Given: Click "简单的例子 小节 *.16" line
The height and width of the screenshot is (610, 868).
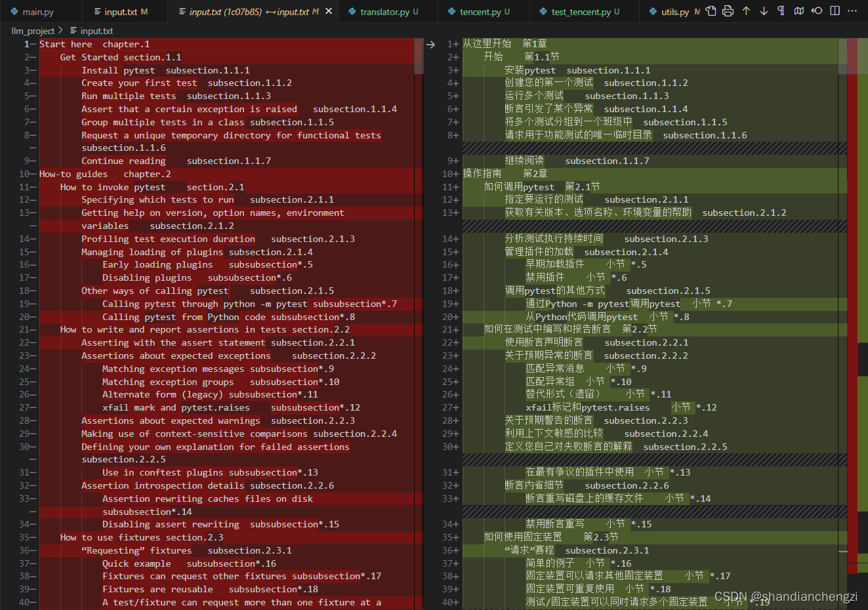Looking at the screenshot, I should tap(579, 563).
